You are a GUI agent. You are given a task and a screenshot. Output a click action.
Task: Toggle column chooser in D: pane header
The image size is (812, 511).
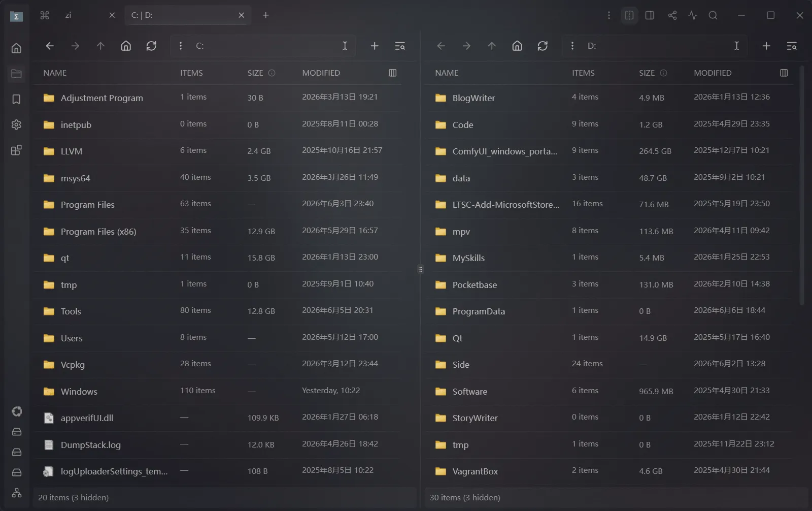tap(784, 73)
